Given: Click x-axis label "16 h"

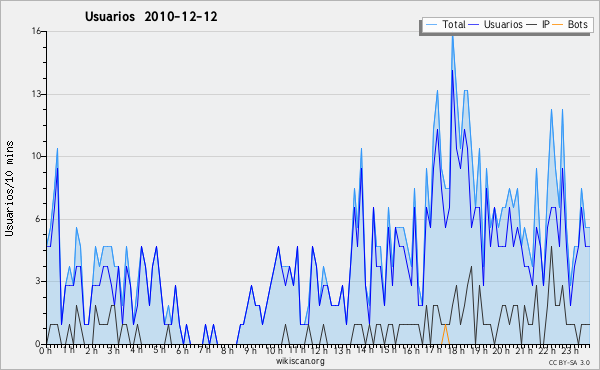Looking at the screenshot, I should (x=411, y=351).
